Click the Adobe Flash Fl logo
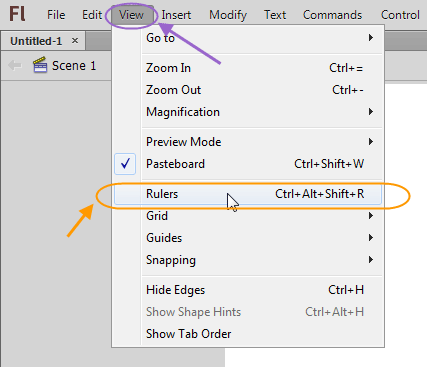This screenshot has height=367, width=427. [x=17, y=14]
